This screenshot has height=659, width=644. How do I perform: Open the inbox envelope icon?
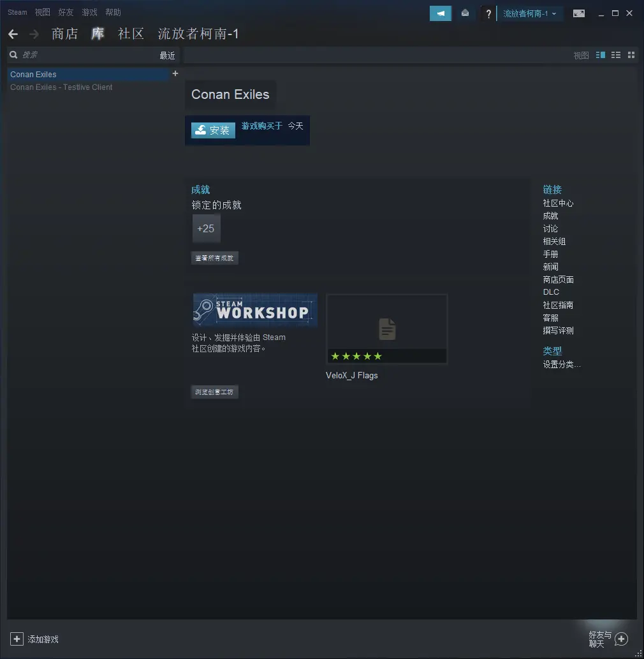tap(465, 13)
